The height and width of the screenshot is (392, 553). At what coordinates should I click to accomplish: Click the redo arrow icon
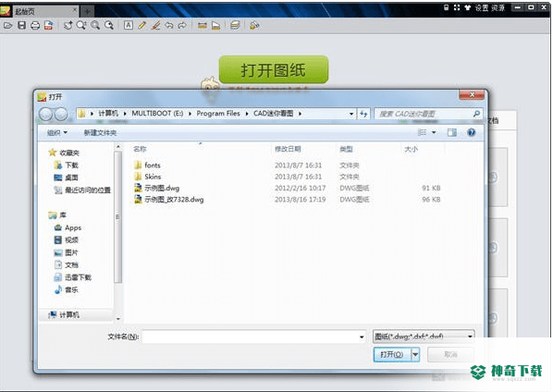click(182, 25)
